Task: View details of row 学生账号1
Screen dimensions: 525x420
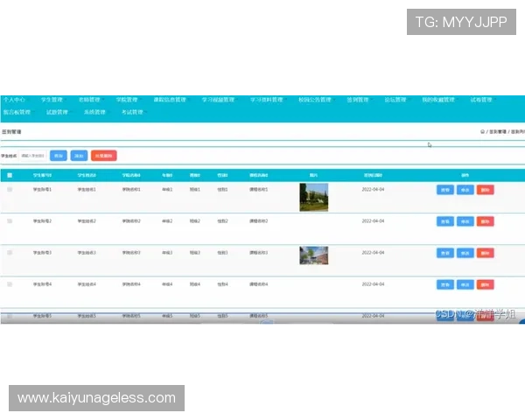Action: click(x=445, y=190)
